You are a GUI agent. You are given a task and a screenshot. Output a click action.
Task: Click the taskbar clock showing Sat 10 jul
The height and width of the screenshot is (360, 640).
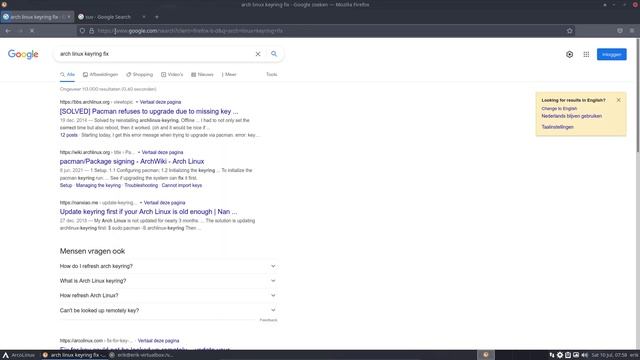click(609, 355)
